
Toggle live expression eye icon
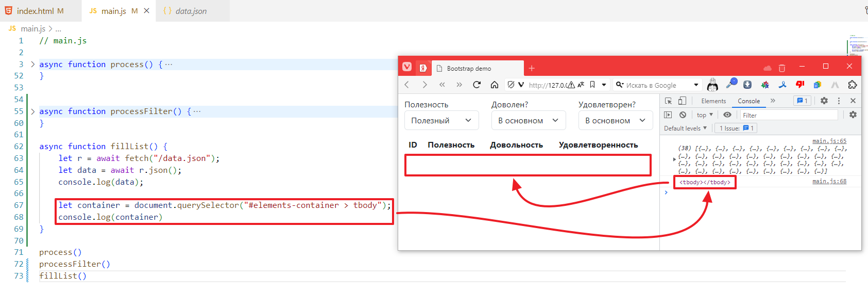(x=727, y=115)
